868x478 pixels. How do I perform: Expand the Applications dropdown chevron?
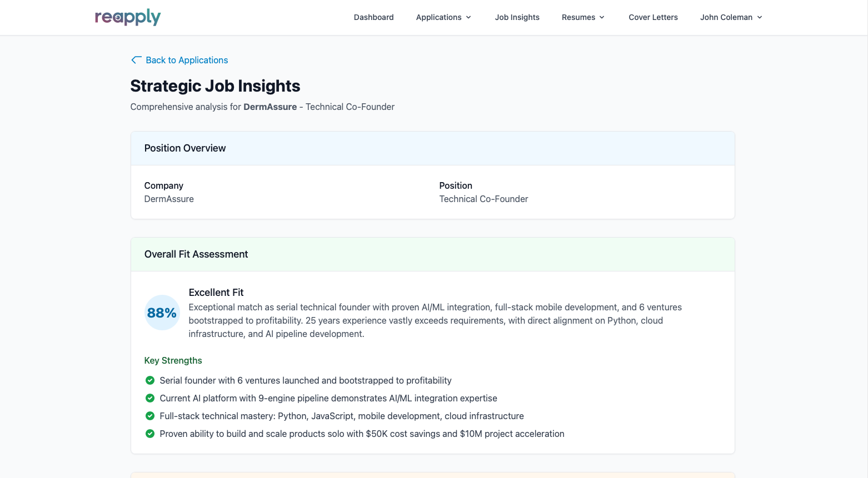pyautogui.click(x=468, y=17)
